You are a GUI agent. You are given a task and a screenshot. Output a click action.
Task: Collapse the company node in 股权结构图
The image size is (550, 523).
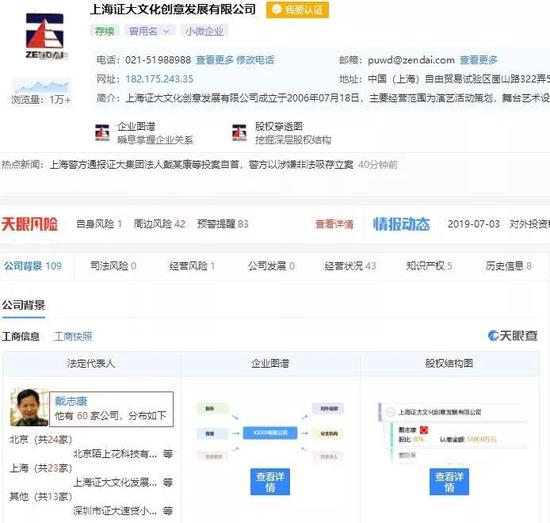(390, 412)
